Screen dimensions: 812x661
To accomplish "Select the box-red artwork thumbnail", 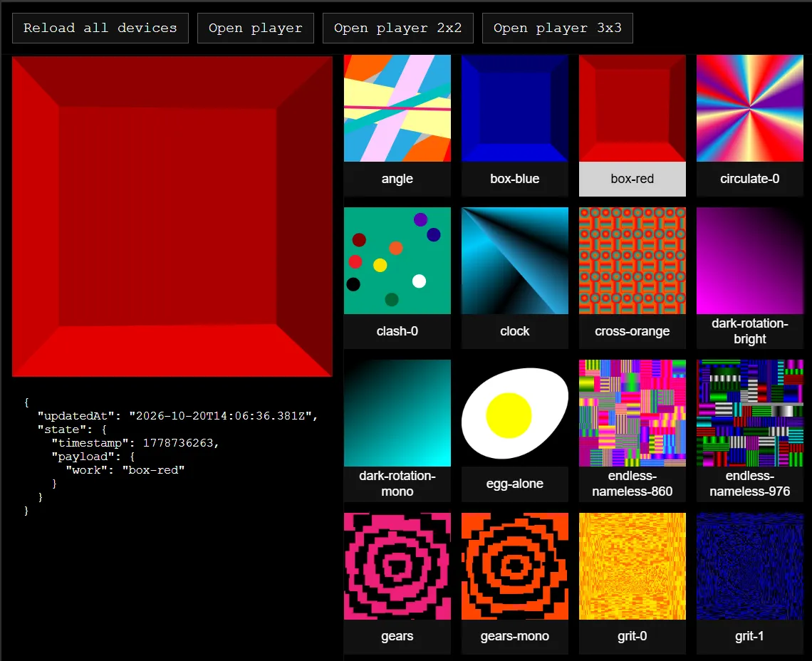I will tap(633, 108).
